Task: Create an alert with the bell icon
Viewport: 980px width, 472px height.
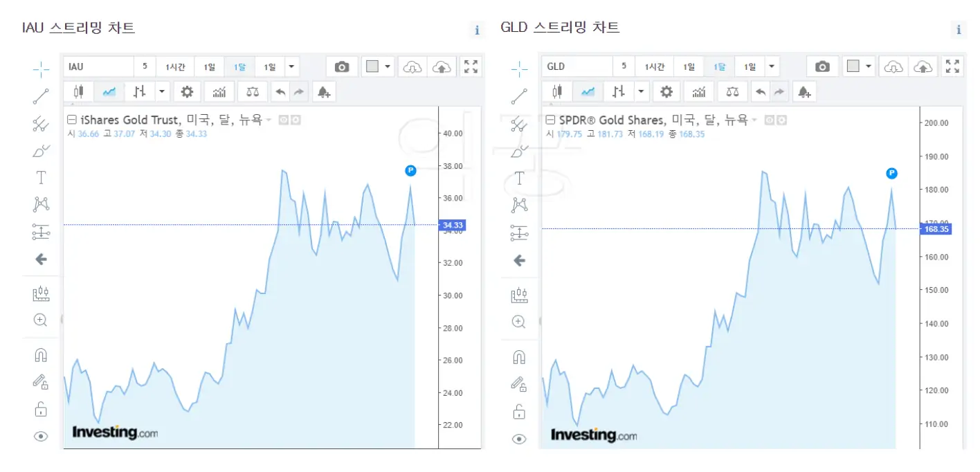Action: tap(324, 91)
